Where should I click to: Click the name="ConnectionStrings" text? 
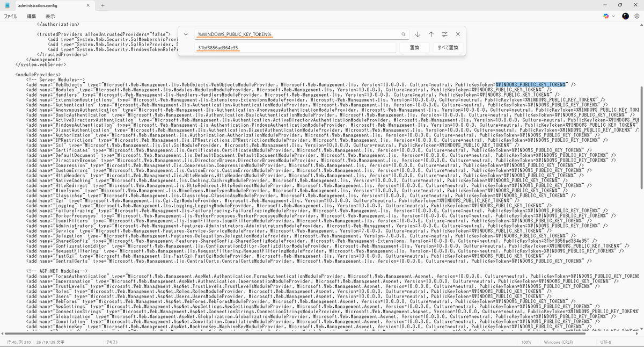click(71, 310)
